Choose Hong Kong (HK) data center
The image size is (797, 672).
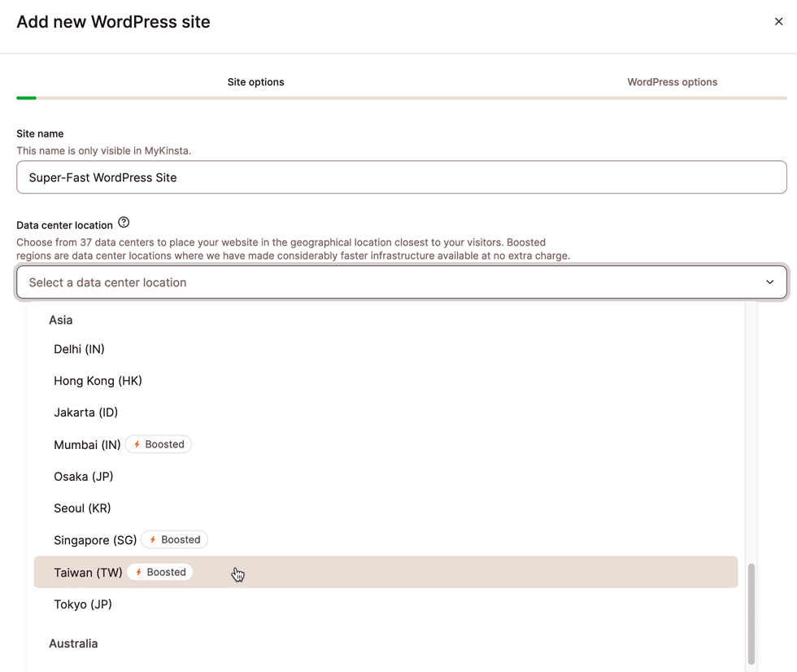pos(98,381)
